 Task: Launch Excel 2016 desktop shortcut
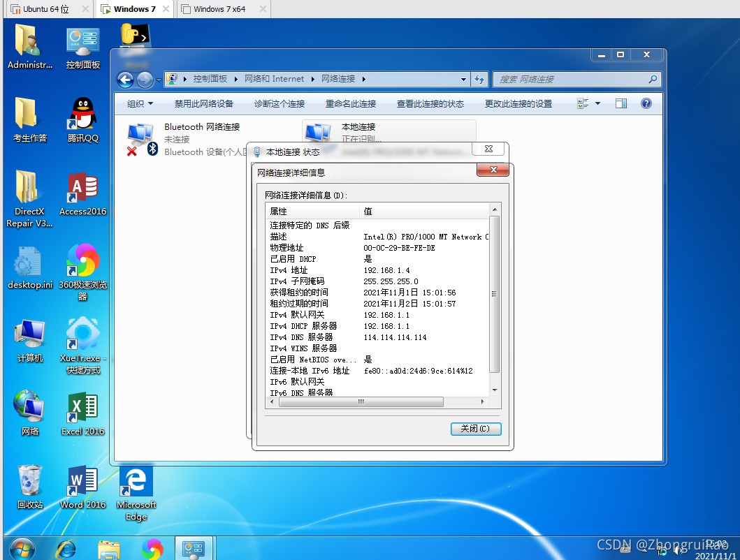pyautogui.click(x=82, y=414)
